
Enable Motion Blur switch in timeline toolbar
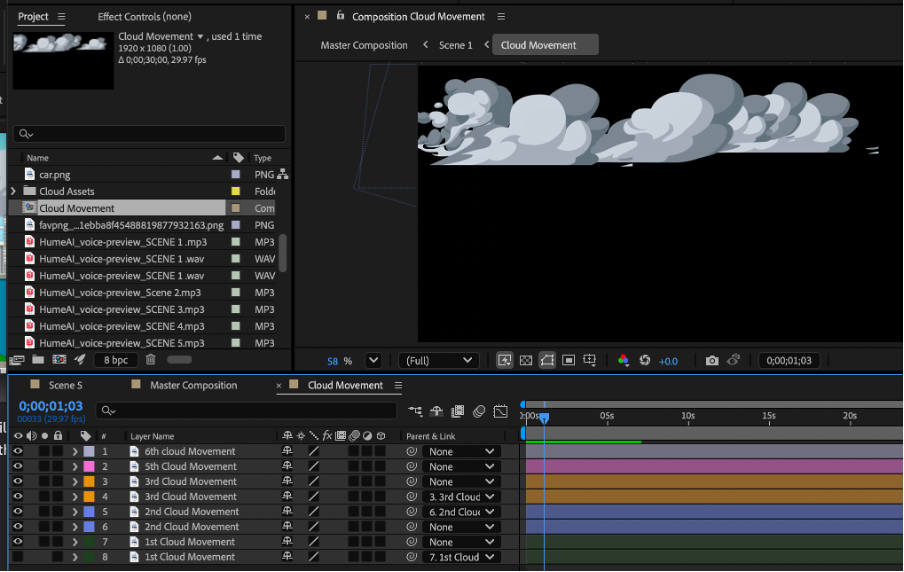(479, 411)
